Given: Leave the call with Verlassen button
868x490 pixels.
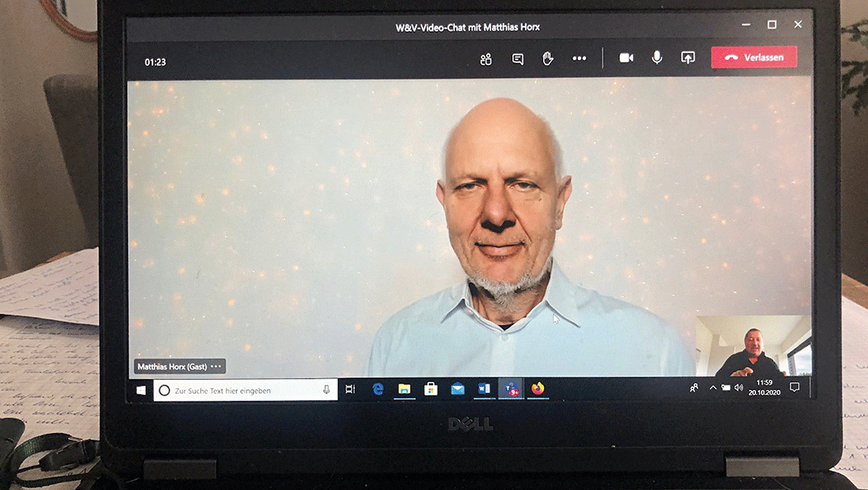Looking at the screenshot, I should coord(754,57).
